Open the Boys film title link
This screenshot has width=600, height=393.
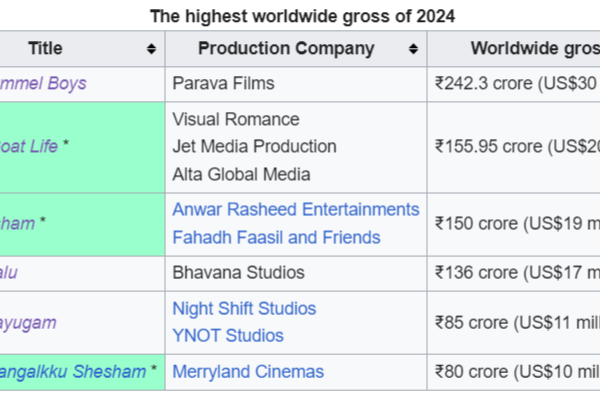(x=43, y=83)
